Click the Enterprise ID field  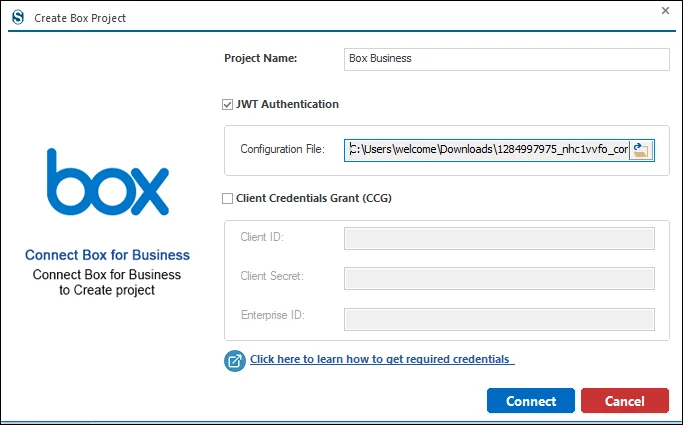pos(499,319)
